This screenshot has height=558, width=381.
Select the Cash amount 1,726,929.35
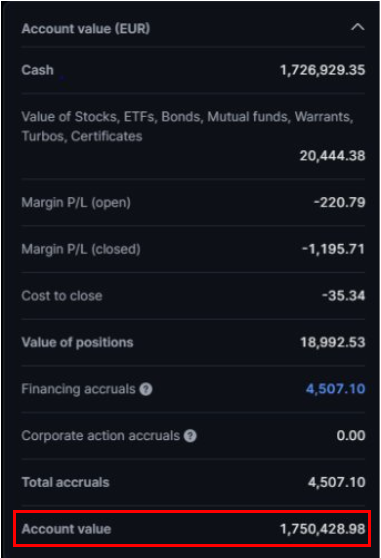[323, 70]
